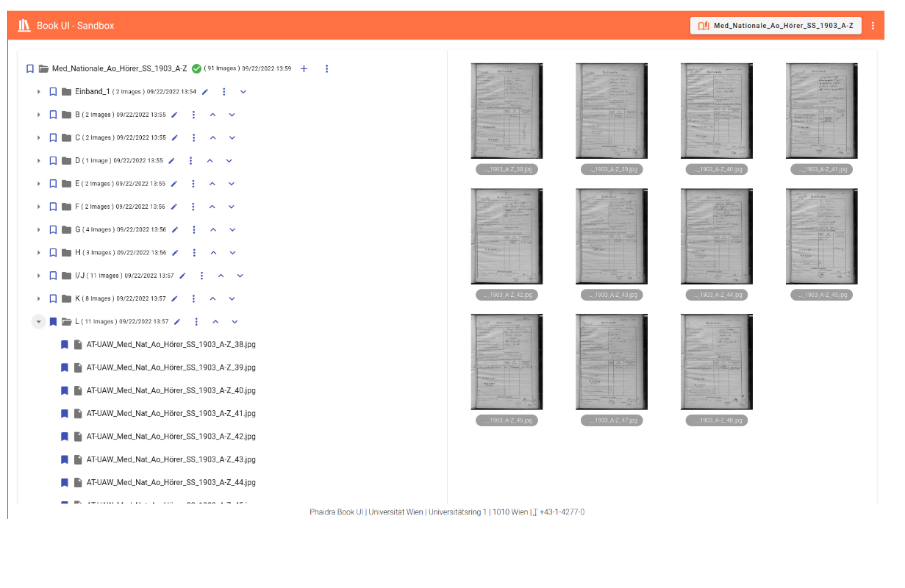This screenshot has width=905, height=588.
Task: Click the Book UI library logo
Action: coord(24,26)
